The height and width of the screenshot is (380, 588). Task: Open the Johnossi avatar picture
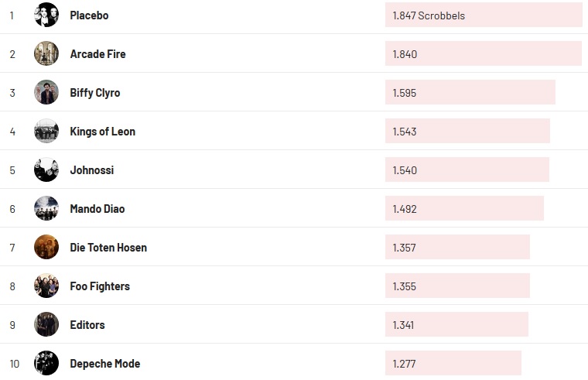(x=46, y=169)
